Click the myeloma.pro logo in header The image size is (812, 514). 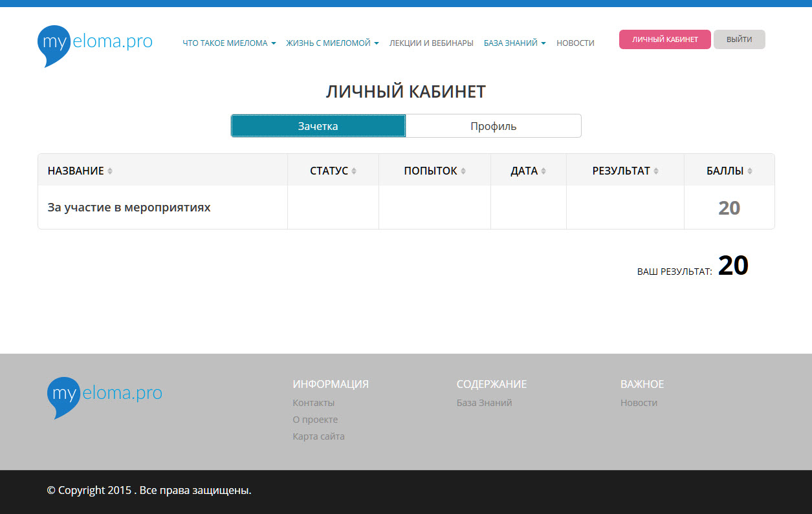pyautogui.click(x=95, y=44)
